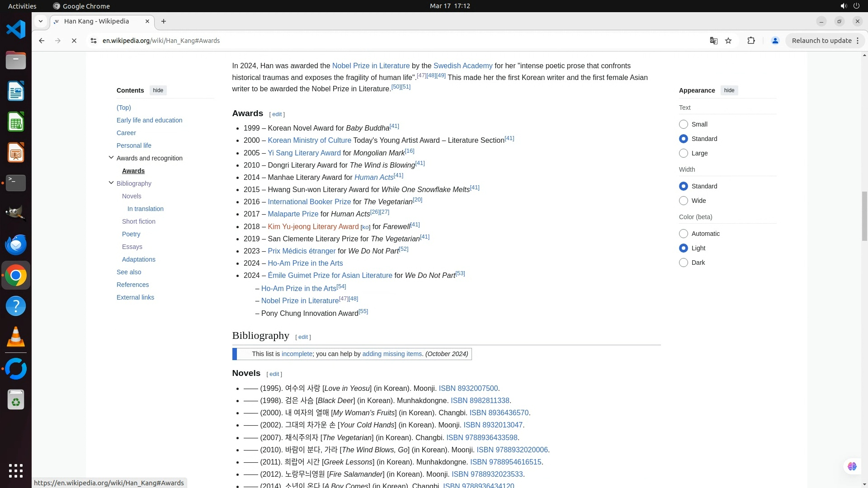Open the tab search dropdown arrow
Viewport: 868px width, 488px height.
41,21
